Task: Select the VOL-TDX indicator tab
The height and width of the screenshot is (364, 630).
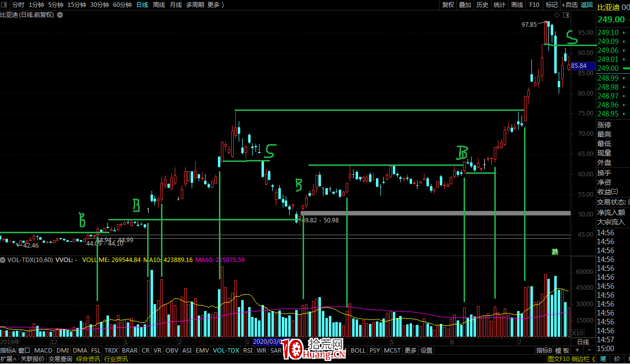Action: [x=226, y=350]
